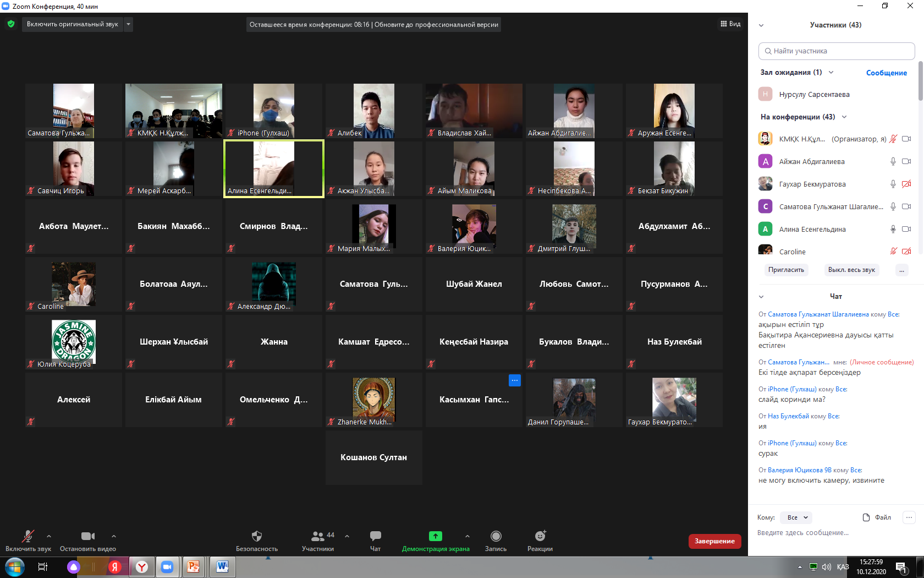Open Word from the Windows taskbar
Viewport: 924px width, 578px height.
222,566
